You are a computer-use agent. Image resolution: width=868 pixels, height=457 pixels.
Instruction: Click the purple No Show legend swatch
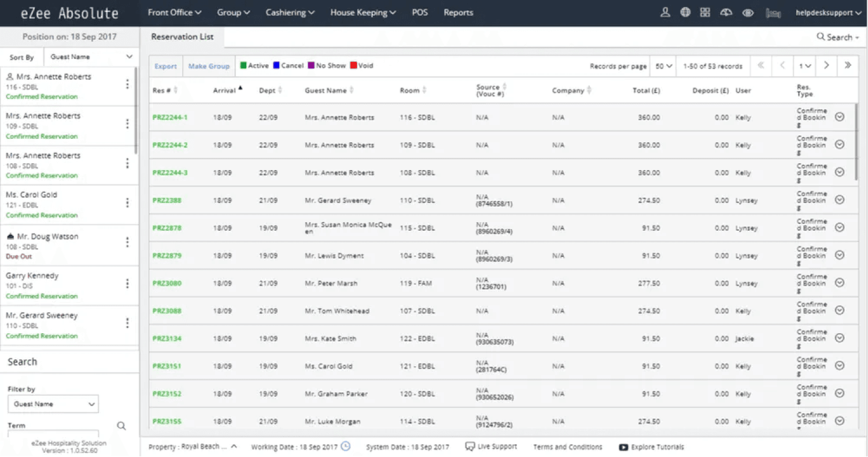pyautogui.click(x=311, y=65)
